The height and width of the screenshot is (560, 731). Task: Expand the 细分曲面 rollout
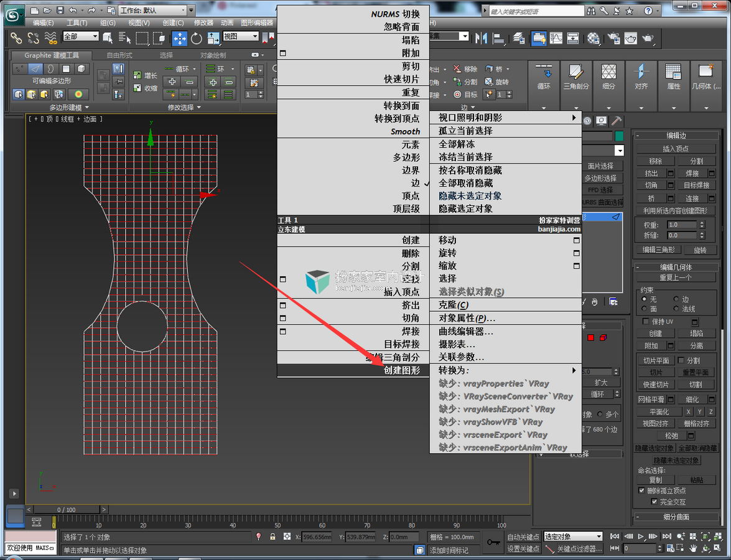[676, 516]
